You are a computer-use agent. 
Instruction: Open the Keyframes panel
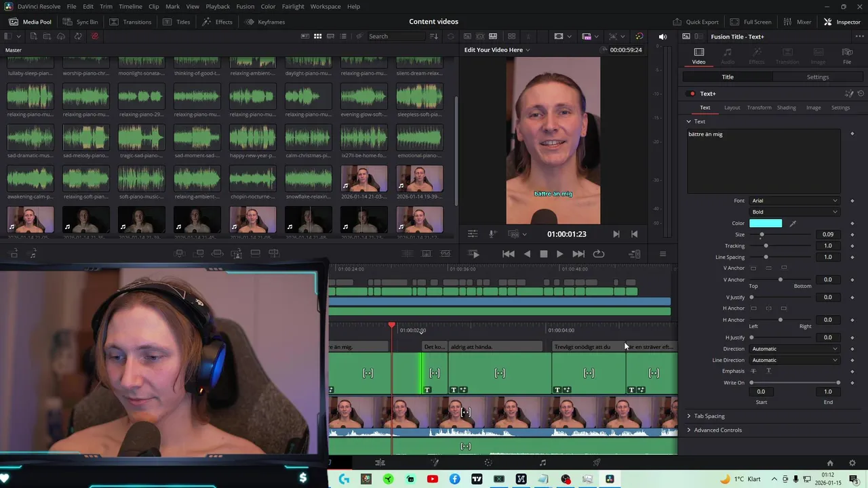coord(265,22)
